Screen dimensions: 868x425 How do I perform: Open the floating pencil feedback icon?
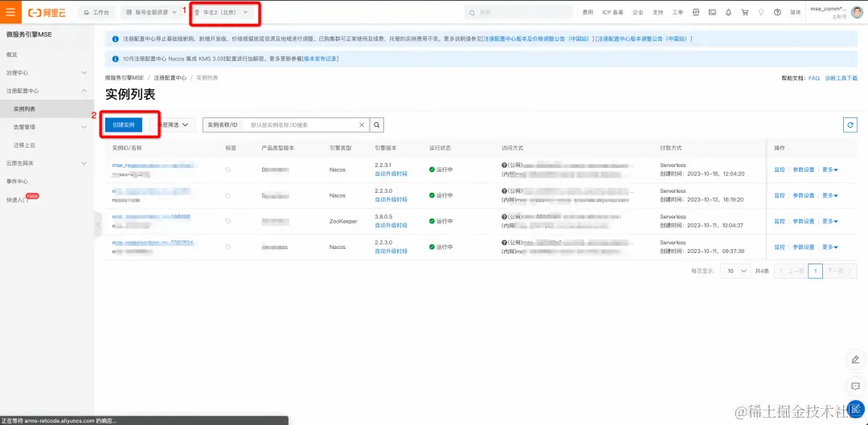(855, 359)
